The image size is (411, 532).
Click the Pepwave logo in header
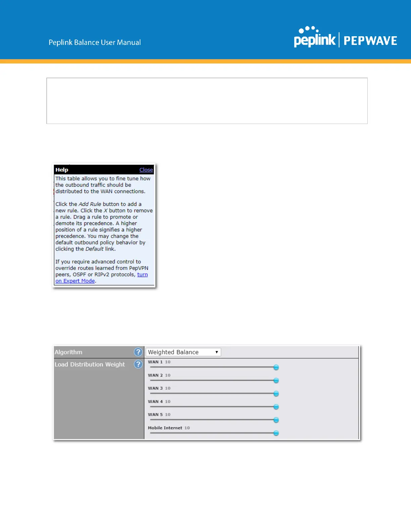pos(370,41)
